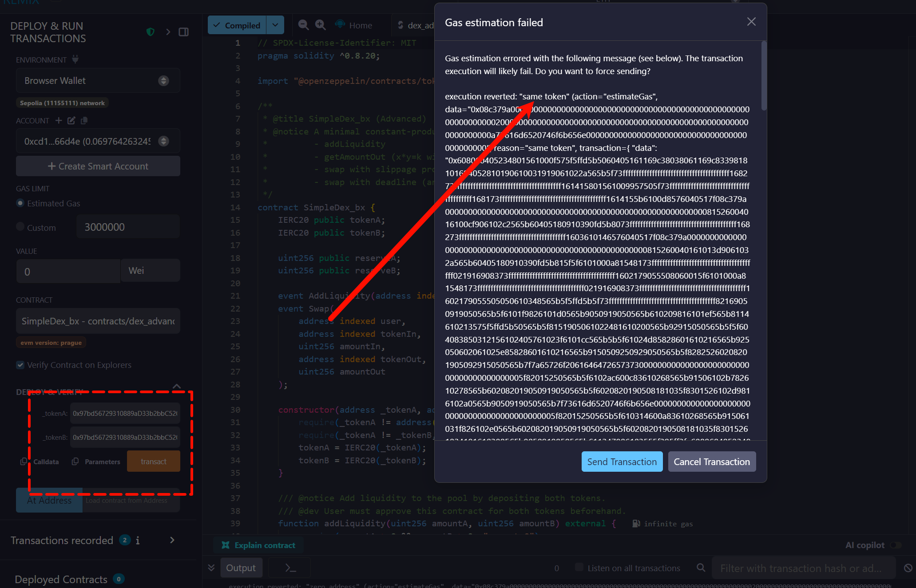Click the add account plus icon
Screen dimensions: 916x588
point(59,120)
